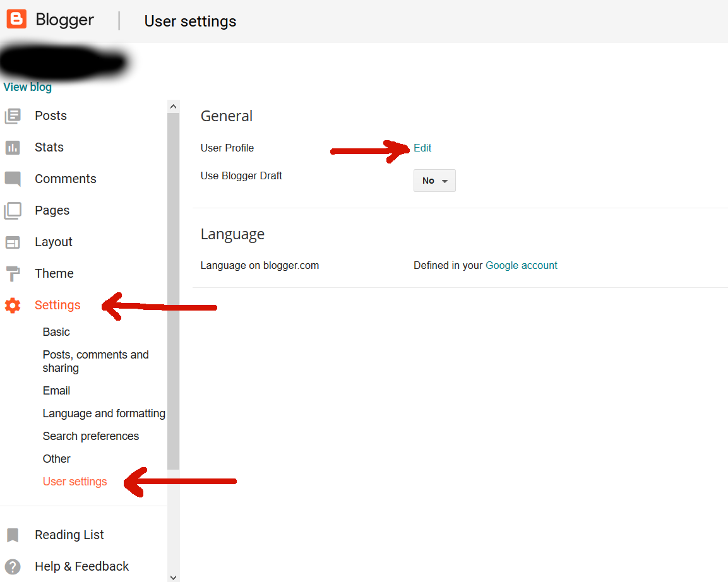Click Edit next to User Profile
Image resolution: width=728 pixels, height=582 pixels.
point(422,148)
